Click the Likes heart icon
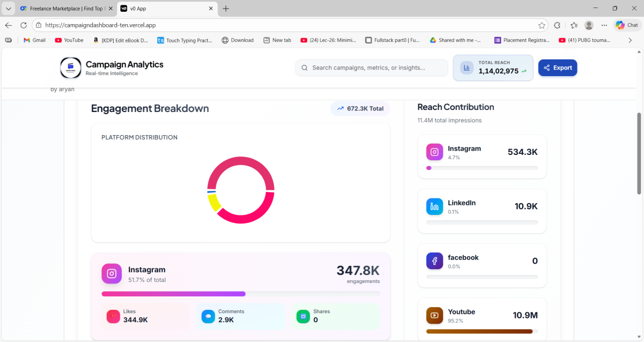644x342 pixels. 113,316
